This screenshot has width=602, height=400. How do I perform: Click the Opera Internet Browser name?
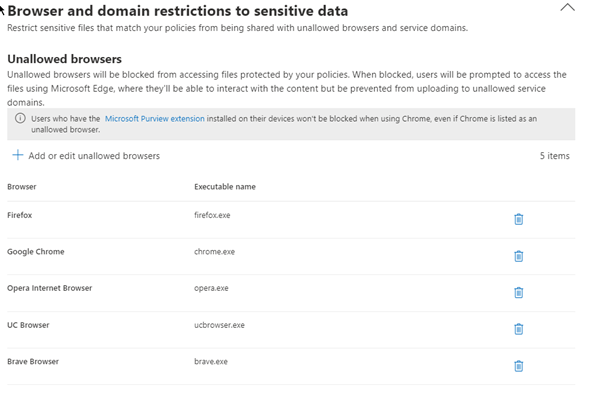pyautogui.click(x=49, y=288)
